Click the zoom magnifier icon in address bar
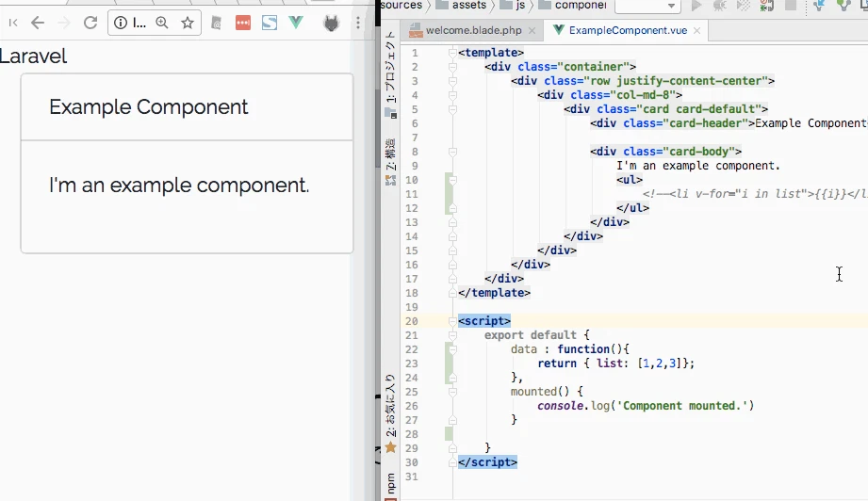Viewport: 868px width, 501px height. [162, 23]
